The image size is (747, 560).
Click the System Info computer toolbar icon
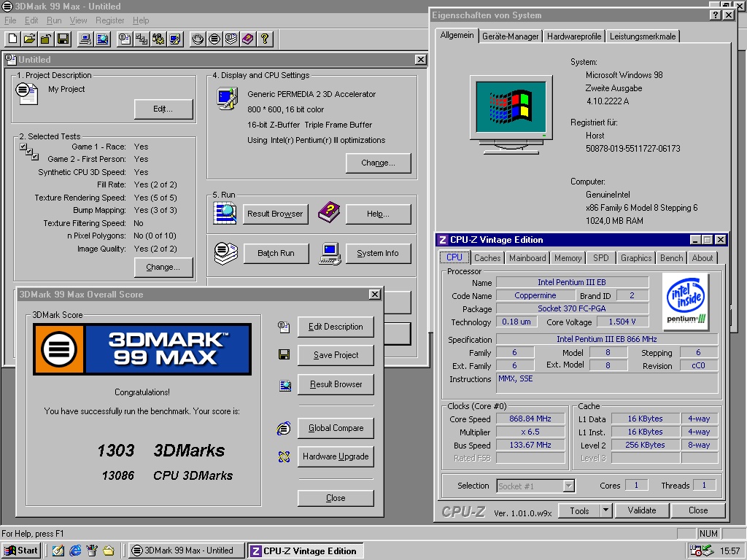(x=86, y=39)
